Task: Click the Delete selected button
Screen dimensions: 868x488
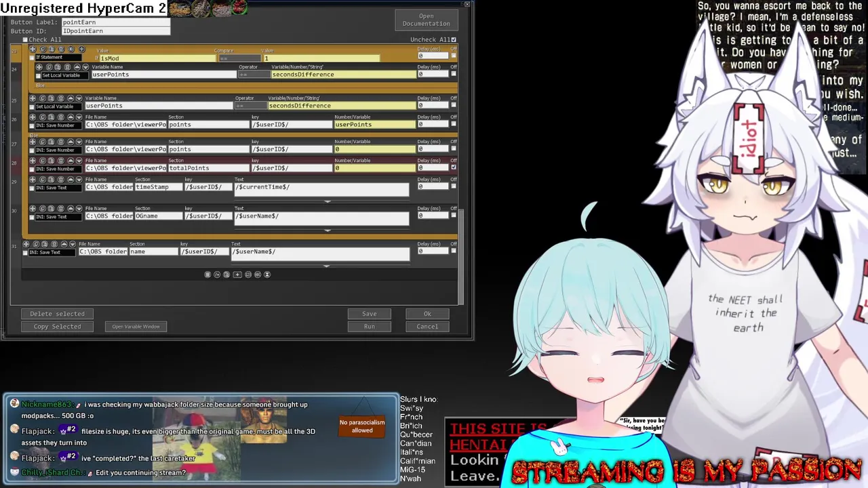Action: click(57, 314)
